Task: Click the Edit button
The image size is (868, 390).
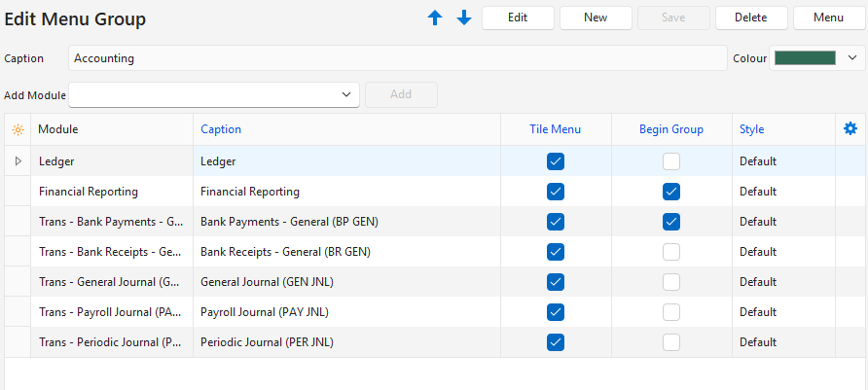Action: click(518, 18)
